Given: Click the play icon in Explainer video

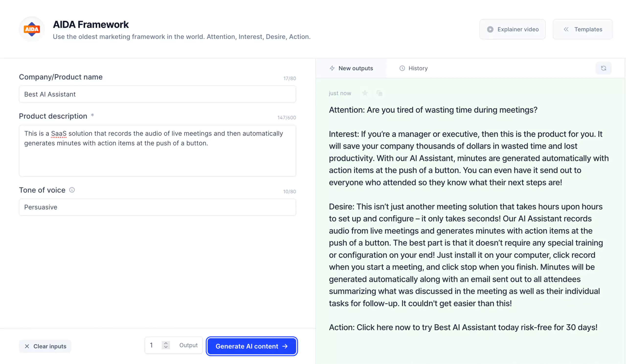Looking at the screenshot, I should [x=490, y=30].
